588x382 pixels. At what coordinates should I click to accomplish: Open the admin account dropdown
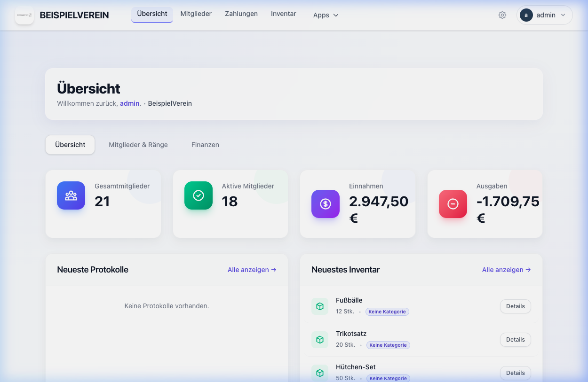[x=544, y=15]
